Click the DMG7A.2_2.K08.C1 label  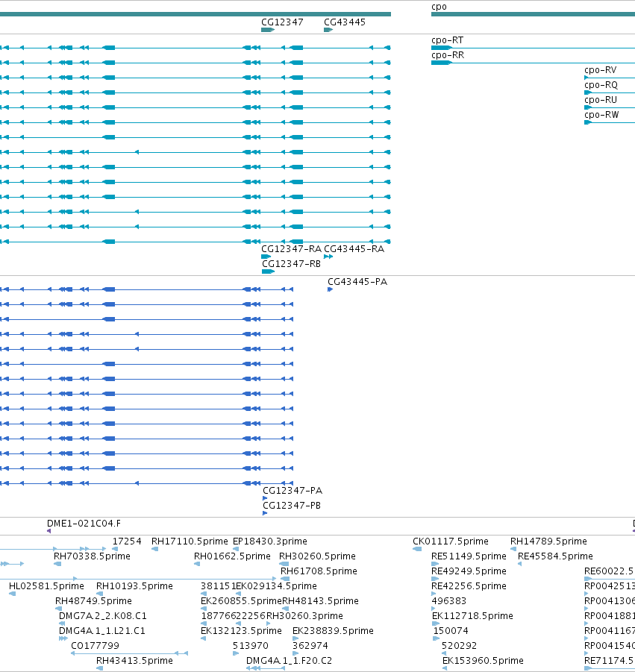(x=102, y=616)
